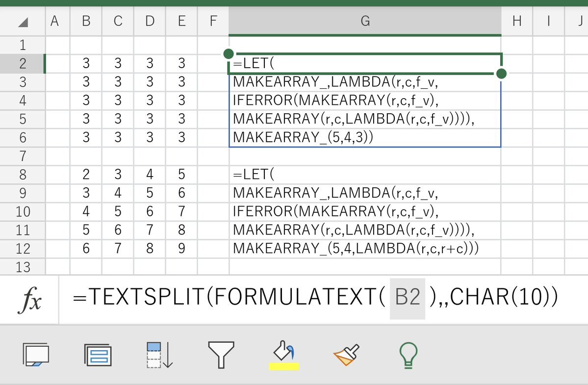Open the Tell Me lightbulb icon
588x385 pixels.
point(408,354)
